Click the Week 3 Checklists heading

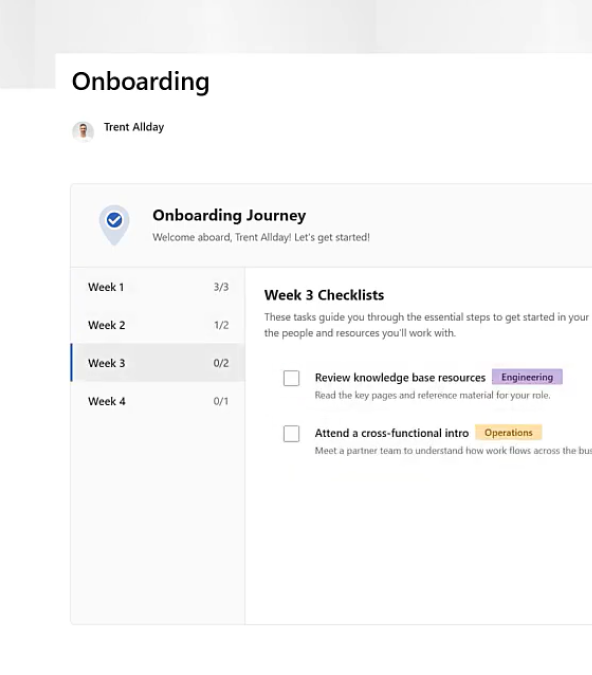pos(324,295)
